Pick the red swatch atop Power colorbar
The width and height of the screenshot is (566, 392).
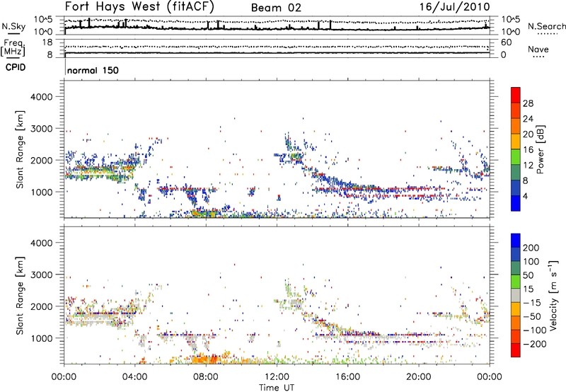pos(516,95)
